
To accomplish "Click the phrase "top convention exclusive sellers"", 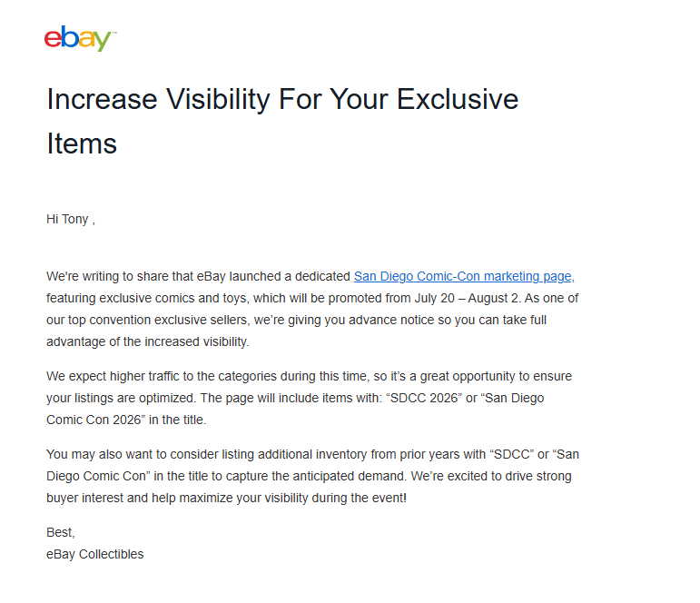I will [x=157, y=321].
